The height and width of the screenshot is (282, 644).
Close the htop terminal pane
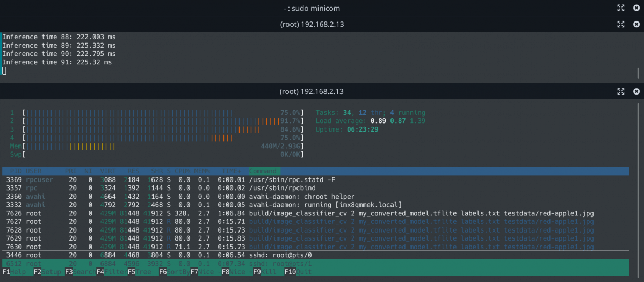[x=636, y=91]
